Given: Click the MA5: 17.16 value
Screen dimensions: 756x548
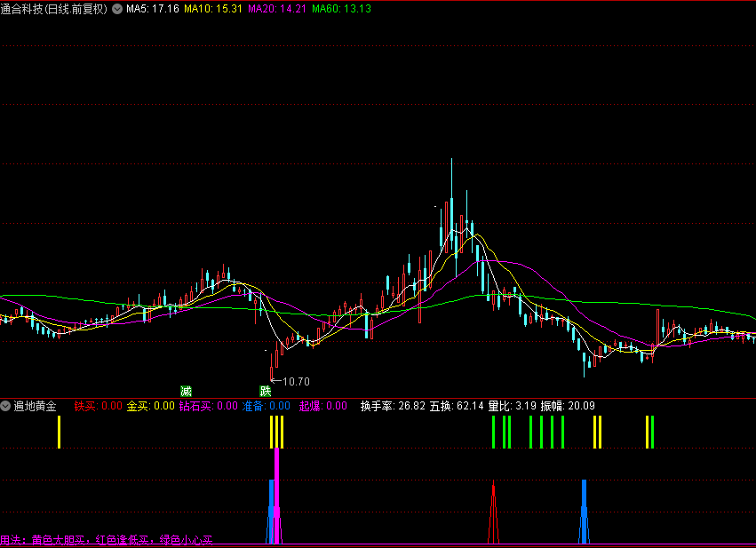Looking at the screenshot, I should (x=153, y=9).
